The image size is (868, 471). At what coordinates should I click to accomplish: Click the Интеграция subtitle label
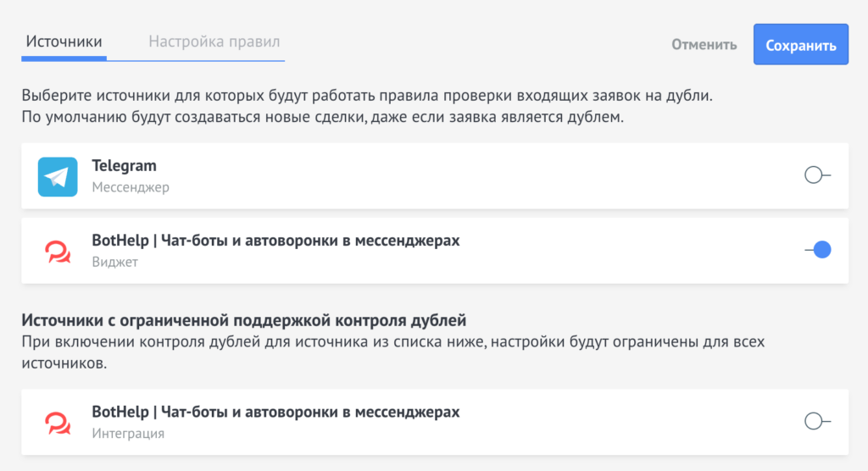tap(128, 433)
